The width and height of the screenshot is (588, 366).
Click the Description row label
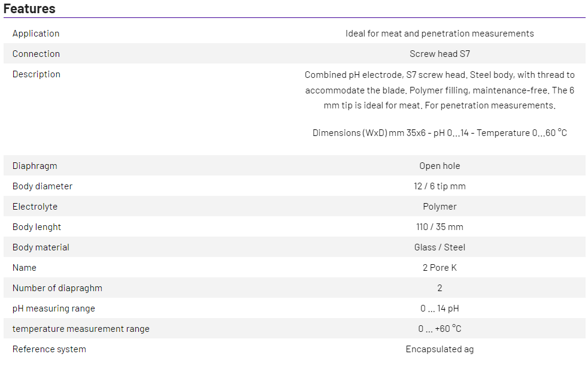[37, 74]
